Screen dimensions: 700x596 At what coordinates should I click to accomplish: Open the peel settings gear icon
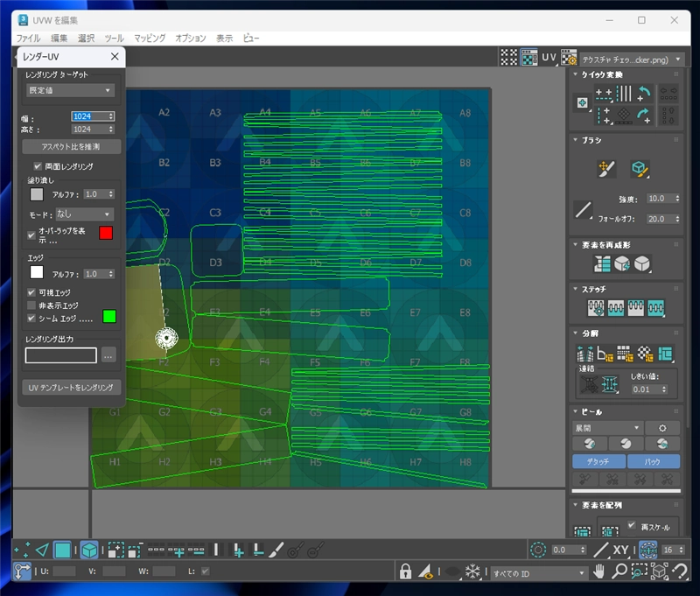click(662, 428)
